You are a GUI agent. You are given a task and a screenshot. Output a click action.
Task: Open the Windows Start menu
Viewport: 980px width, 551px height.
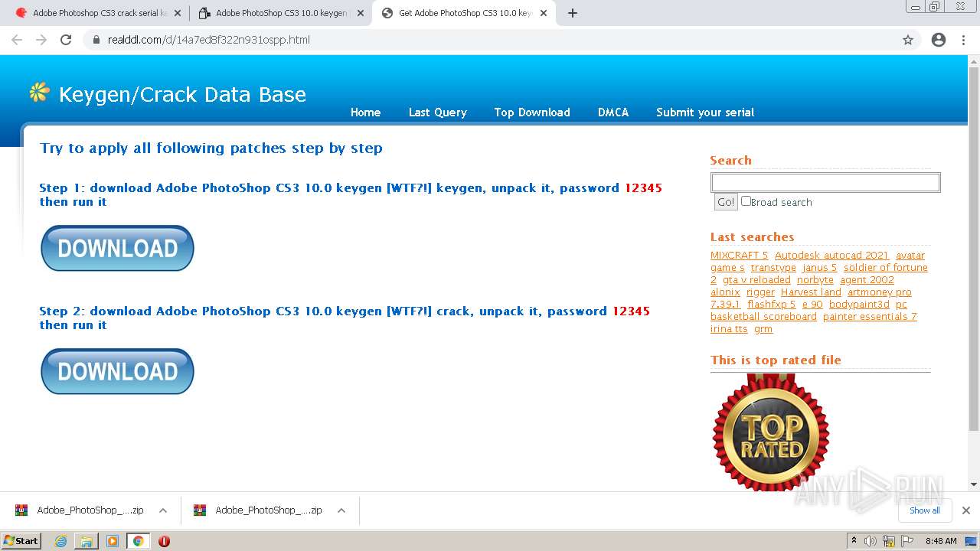pyautogui.click(x=21, y=540)
